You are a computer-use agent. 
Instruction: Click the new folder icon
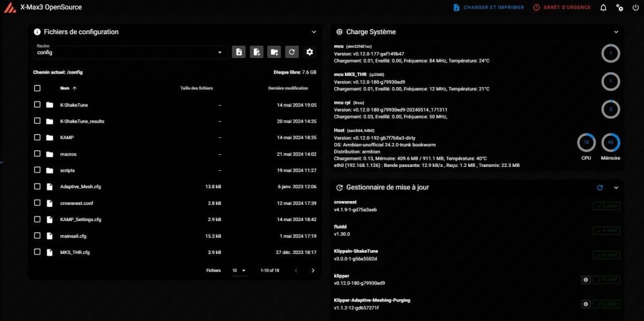click(274, 52)
